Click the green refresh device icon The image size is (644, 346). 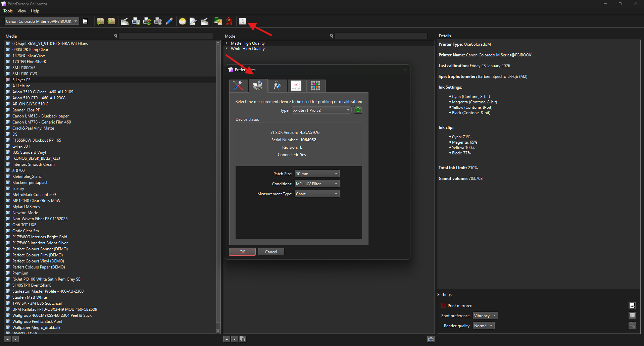(358, 110)
